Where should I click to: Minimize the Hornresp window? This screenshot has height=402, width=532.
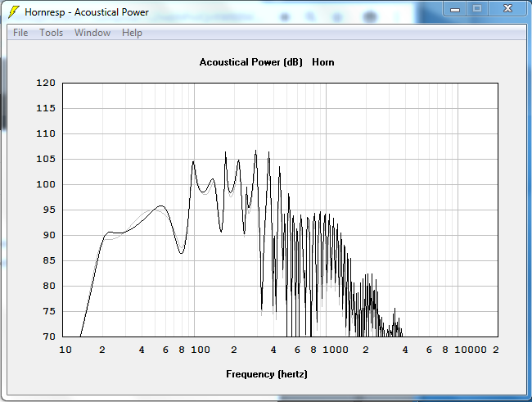(455, 9)
